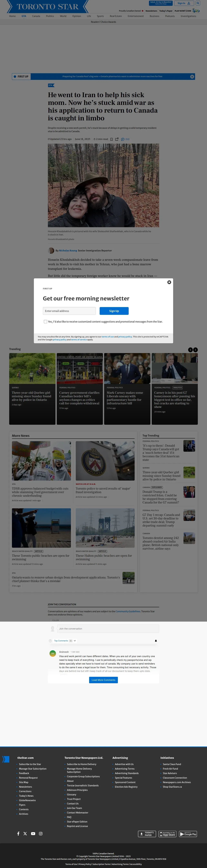Click the Sign Up newsletter button
Viewport: 207px width, 868px height.
(114, 311)
